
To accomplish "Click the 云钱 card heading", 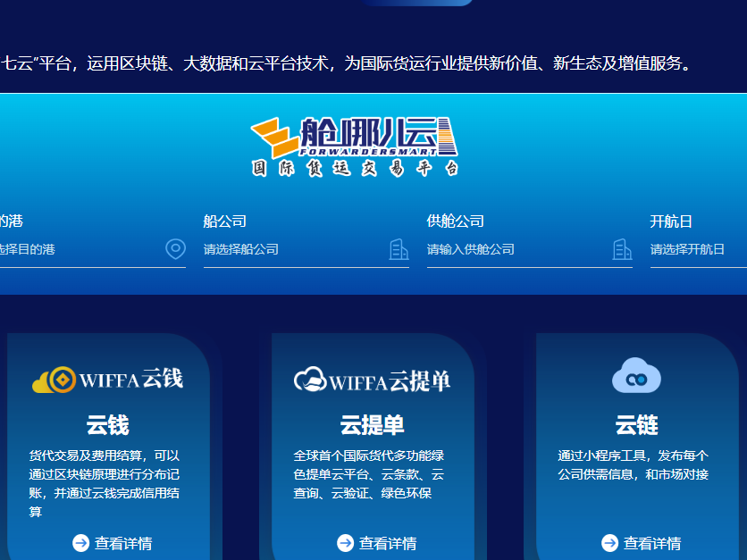I will (x=107, y=425).
